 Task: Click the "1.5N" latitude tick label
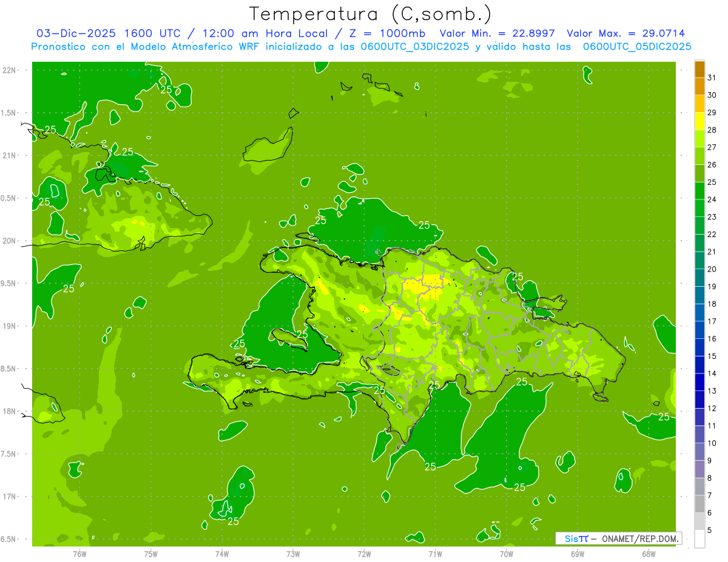pyautogui.click(x=9, y=113)
